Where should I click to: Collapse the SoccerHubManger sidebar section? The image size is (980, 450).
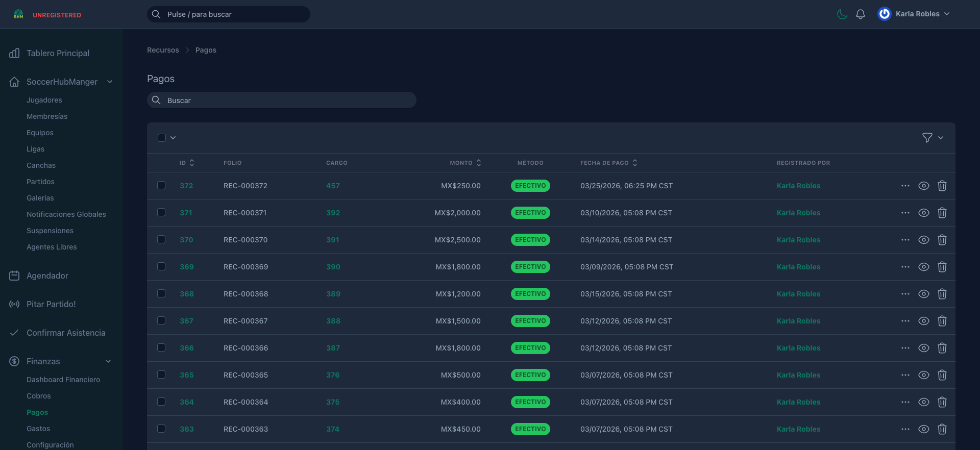click(110, 82)
